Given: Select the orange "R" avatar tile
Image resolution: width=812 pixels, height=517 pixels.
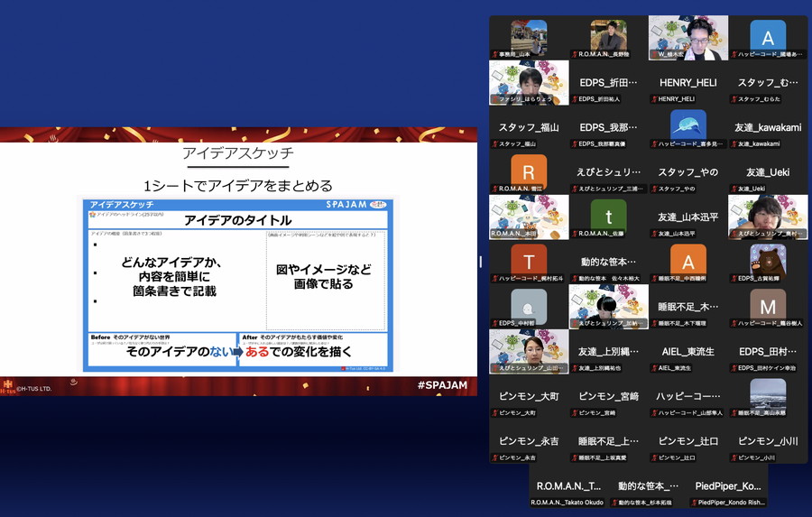Looking at the screenshot, I should coord(529,171).
